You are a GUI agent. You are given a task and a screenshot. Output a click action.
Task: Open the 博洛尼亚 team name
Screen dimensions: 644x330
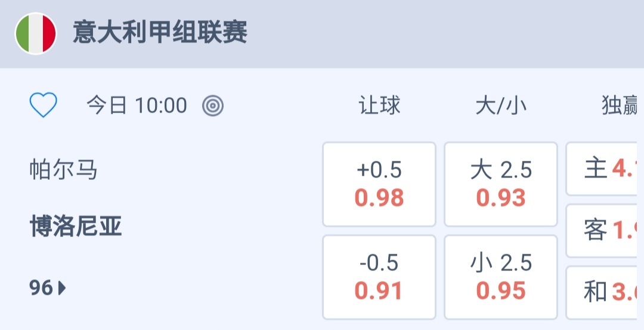point(76,227)
